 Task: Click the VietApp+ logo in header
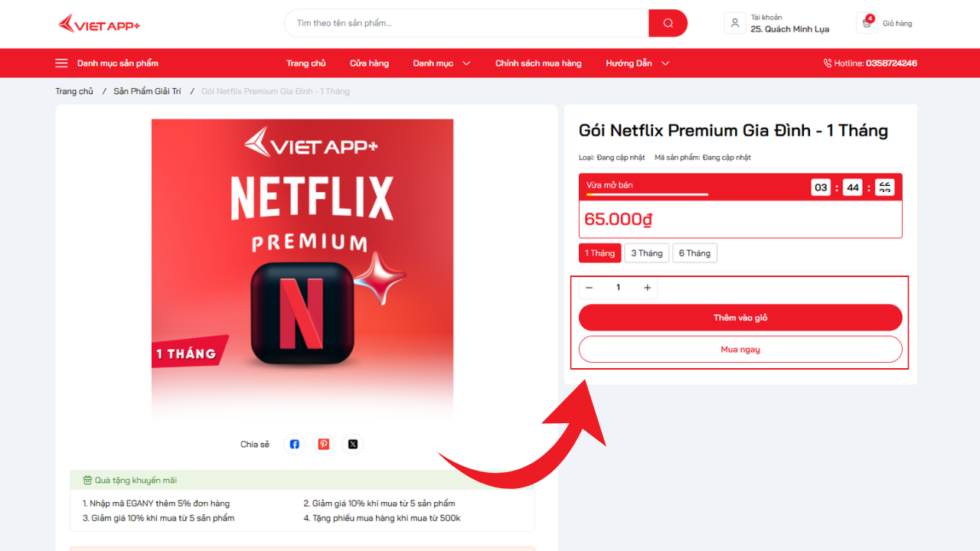click(100, 24)
